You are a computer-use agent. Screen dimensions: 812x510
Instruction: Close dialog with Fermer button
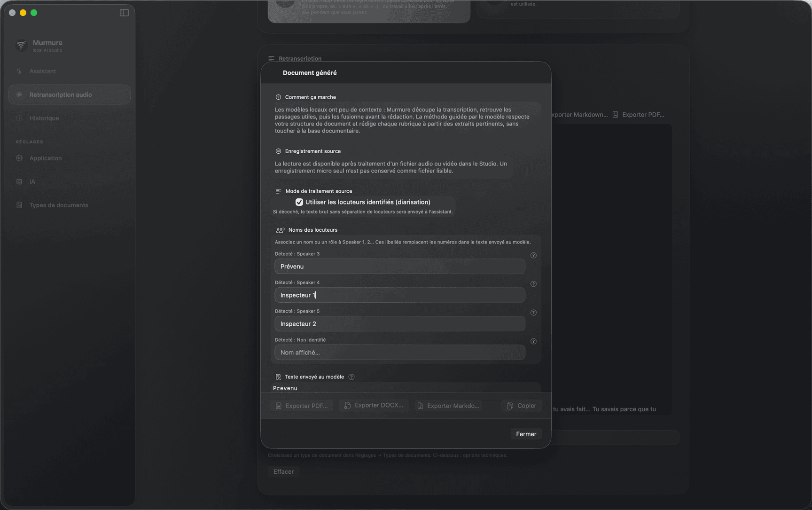(x=526, y=434)
